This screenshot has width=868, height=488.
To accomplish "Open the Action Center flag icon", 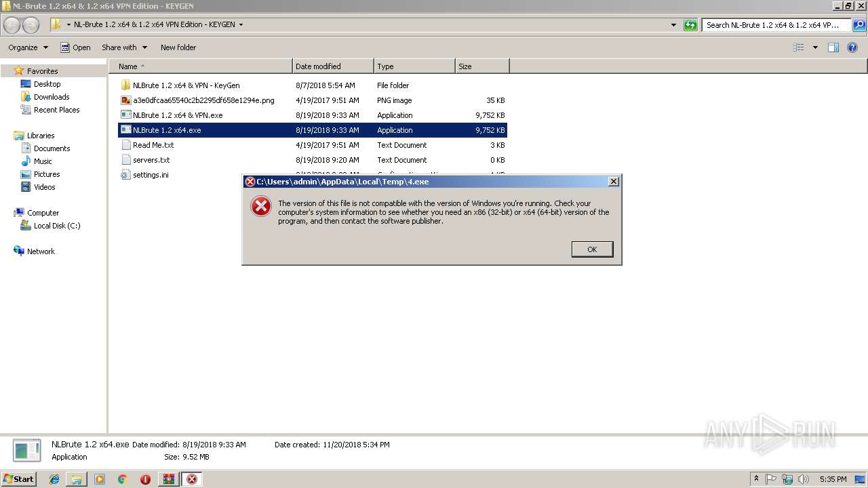I will [x=771, y=479].
